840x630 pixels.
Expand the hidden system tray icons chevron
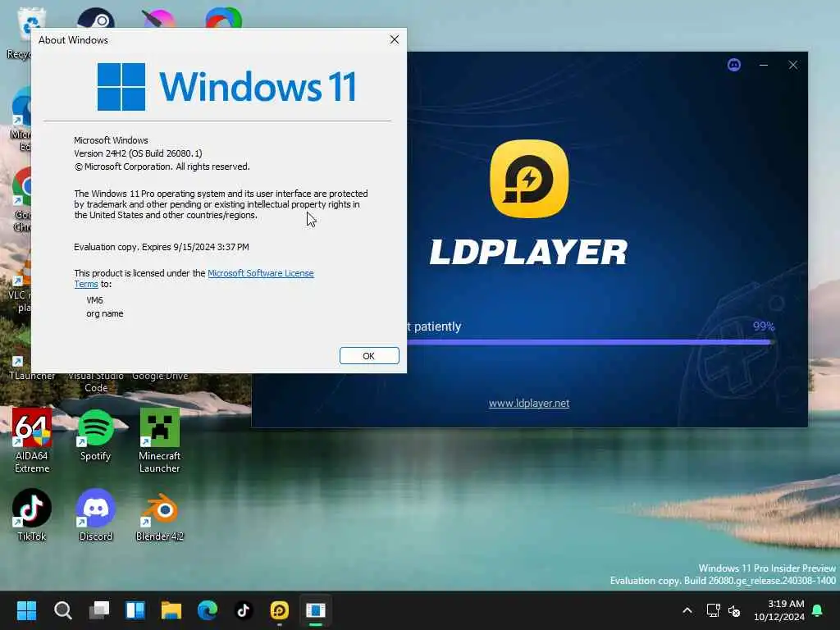pos(687,610)
